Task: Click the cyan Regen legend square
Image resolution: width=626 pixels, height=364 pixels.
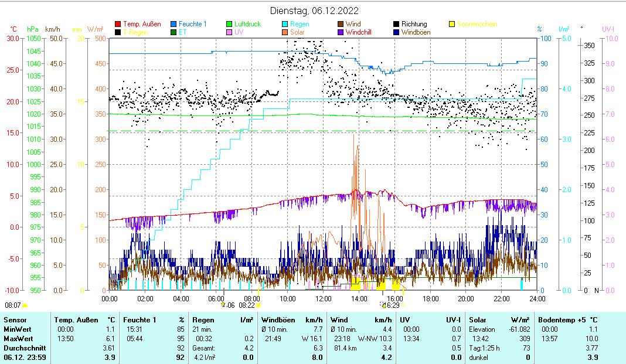Action: (285, 25)
